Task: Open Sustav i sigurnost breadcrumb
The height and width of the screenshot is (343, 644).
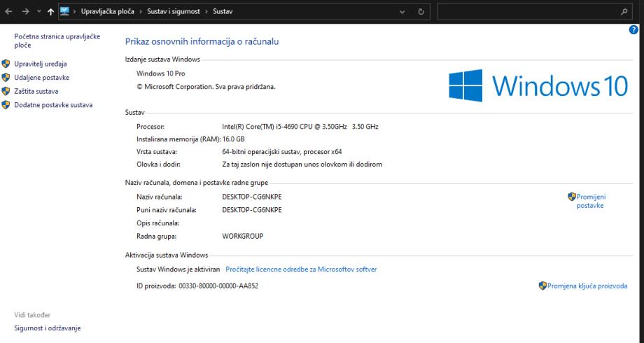Action: [x=174, y=11]
